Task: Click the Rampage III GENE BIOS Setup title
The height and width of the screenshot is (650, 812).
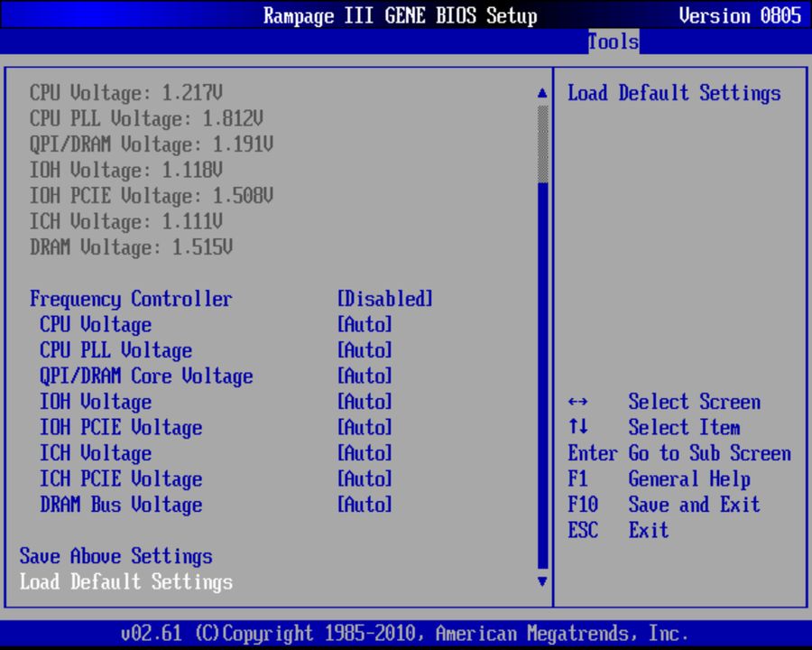Action: [401, 15]
